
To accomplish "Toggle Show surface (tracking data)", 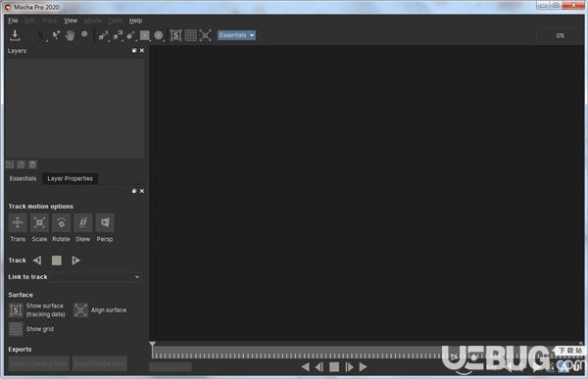I will coord(16,310).
